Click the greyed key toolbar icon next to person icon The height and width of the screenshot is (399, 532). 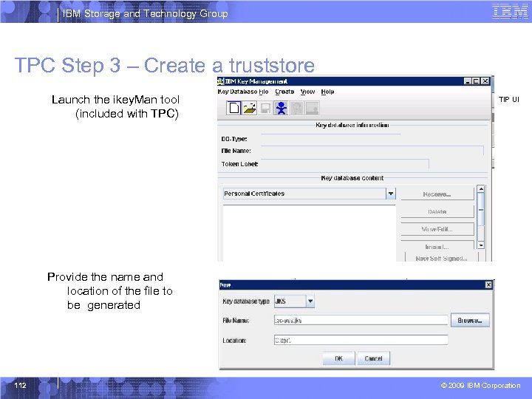click(297, 108)
